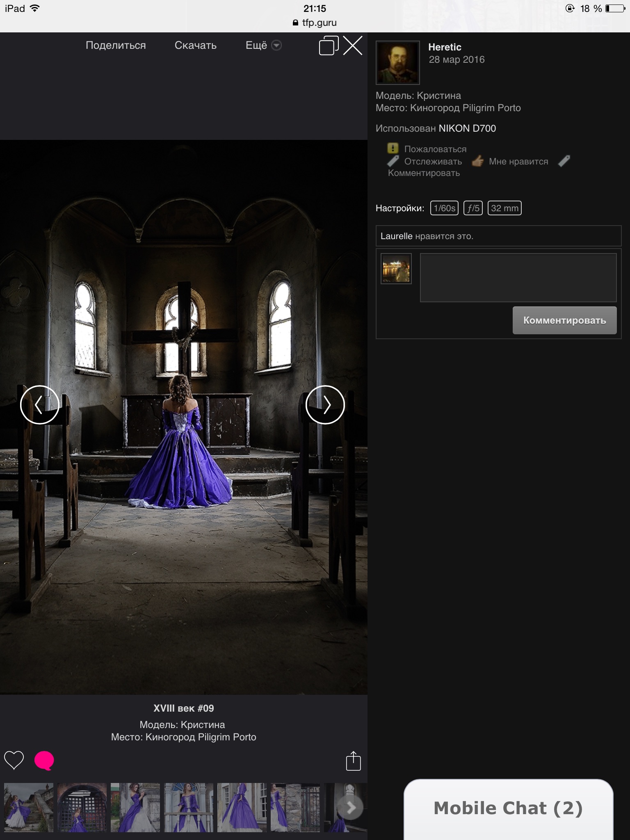
Task: Select Скачать to download the photo
Action: pyautogui.click(x=196, y=46)
